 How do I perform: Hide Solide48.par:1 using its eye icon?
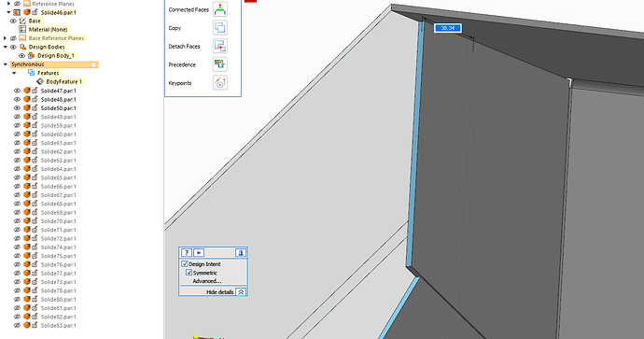17,99
